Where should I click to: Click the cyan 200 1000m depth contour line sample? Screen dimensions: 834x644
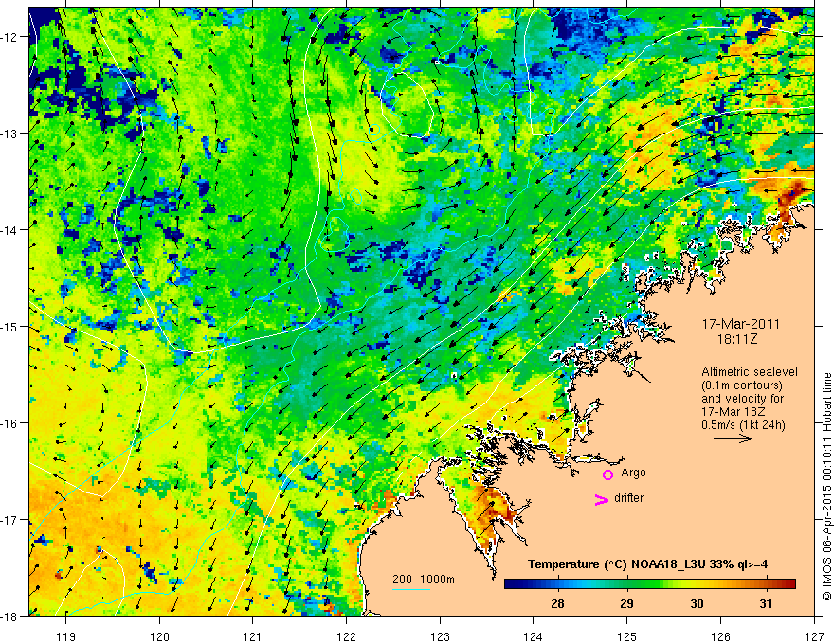click(x=411, y=589)
